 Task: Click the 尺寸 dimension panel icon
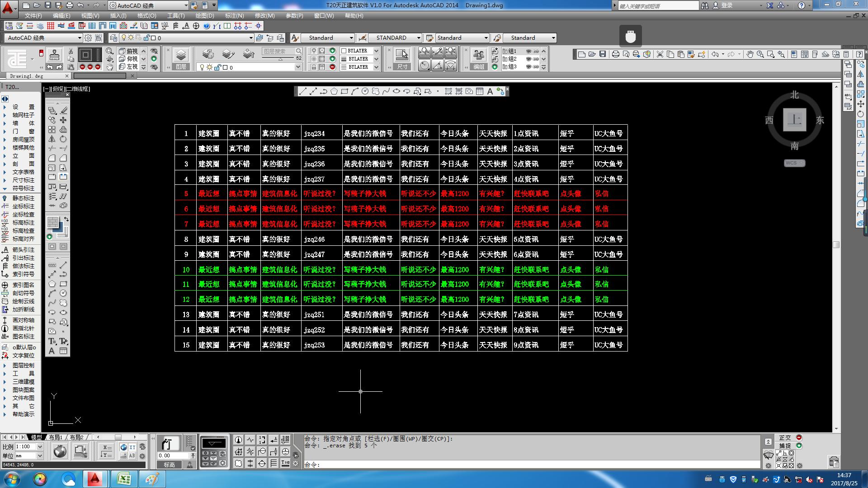point(402,56)
